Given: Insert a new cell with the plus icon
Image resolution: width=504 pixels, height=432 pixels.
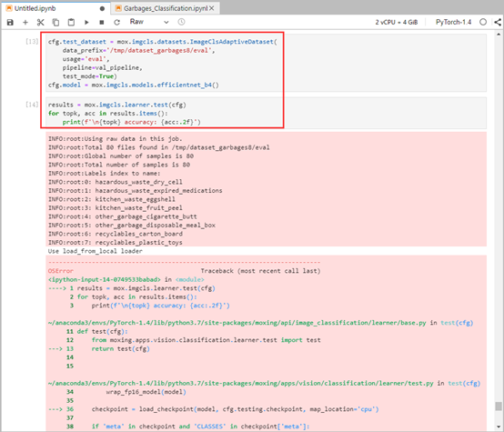Looking at the screenshot, I should 25,22.
